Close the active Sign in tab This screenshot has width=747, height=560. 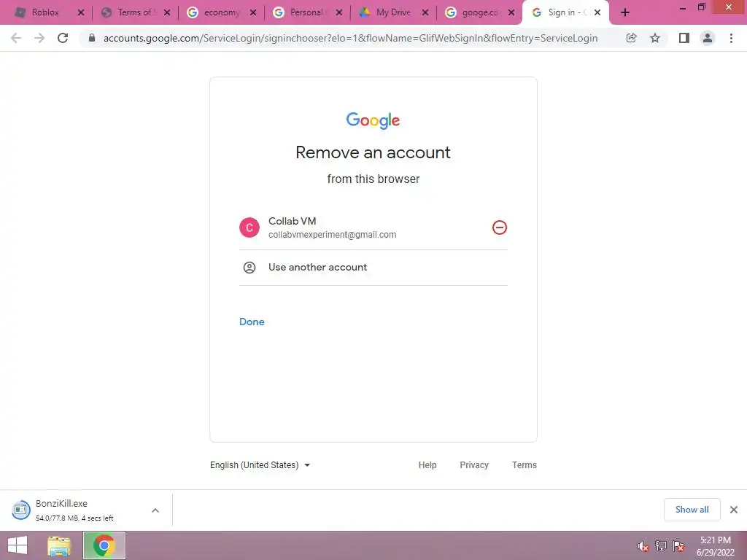pyautogui.click(x=597, y=12)
